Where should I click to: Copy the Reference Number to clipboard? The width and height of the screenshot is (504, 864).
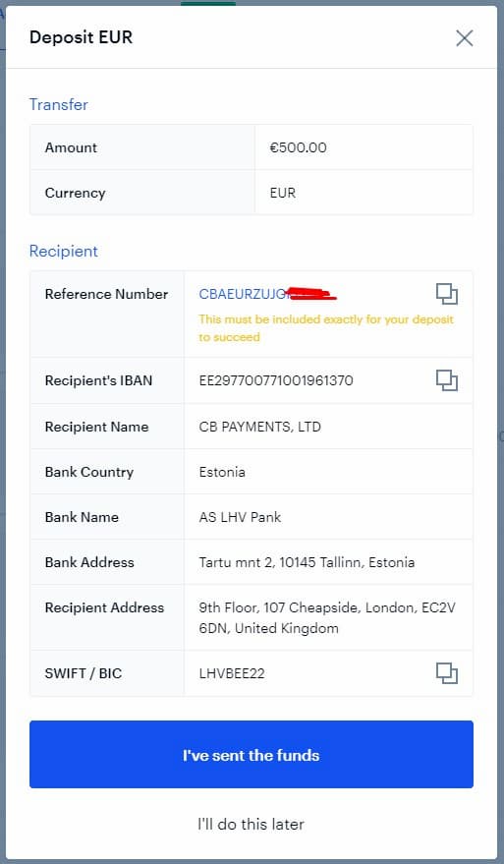point(447,294)
